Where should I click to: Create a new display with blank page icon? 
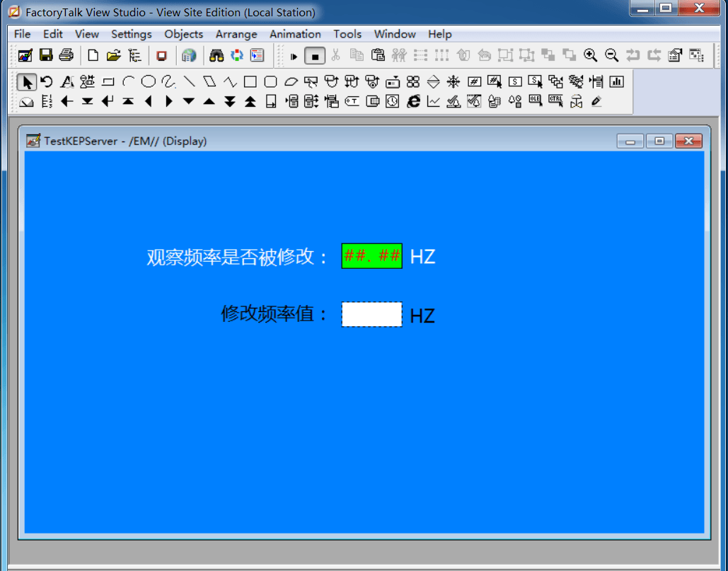coord(93,56)
